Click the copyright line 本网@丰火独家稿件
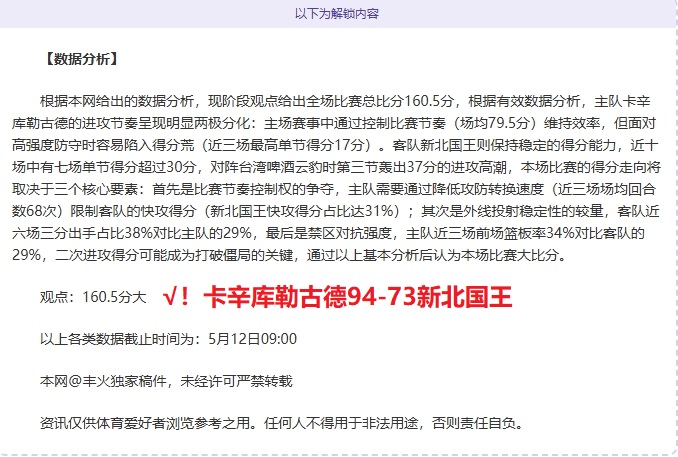 pyautogui.click(x=166, y=381)
